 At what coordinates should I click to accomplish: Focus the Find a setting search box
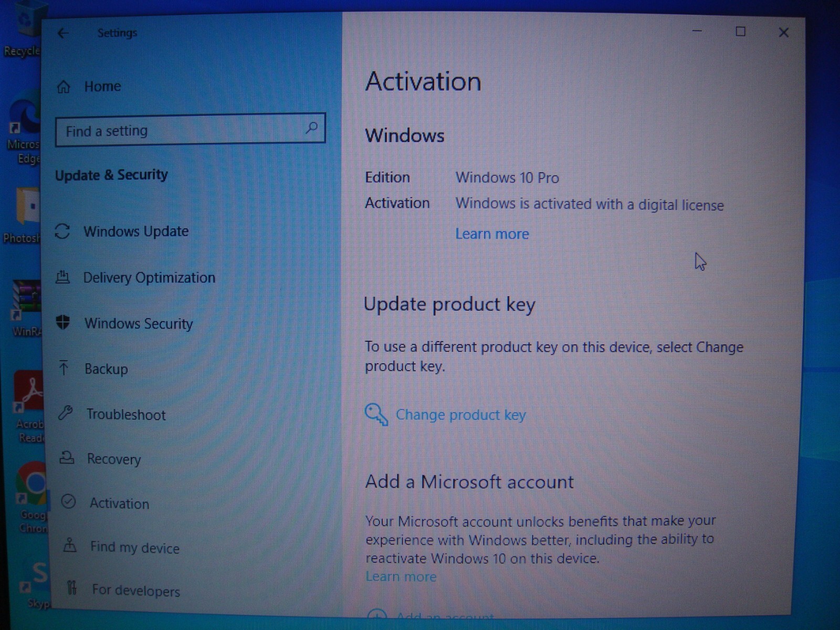190,129
